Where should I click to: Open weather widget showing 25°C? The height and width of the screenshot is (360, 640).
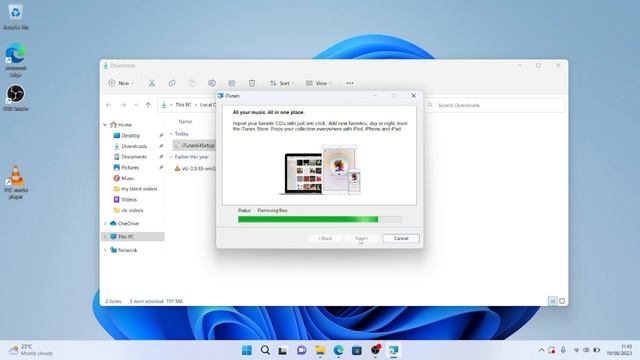[x=31, y=350]
